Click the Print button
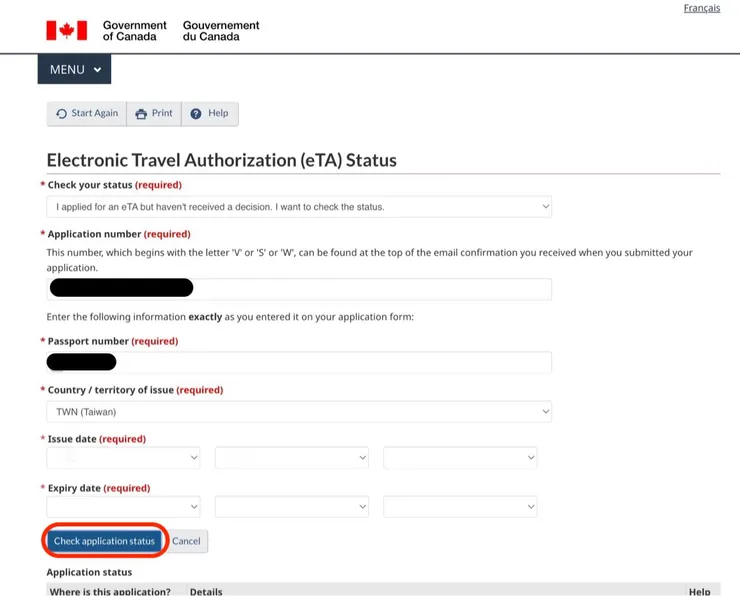740x596 pixels. [154, 114]
